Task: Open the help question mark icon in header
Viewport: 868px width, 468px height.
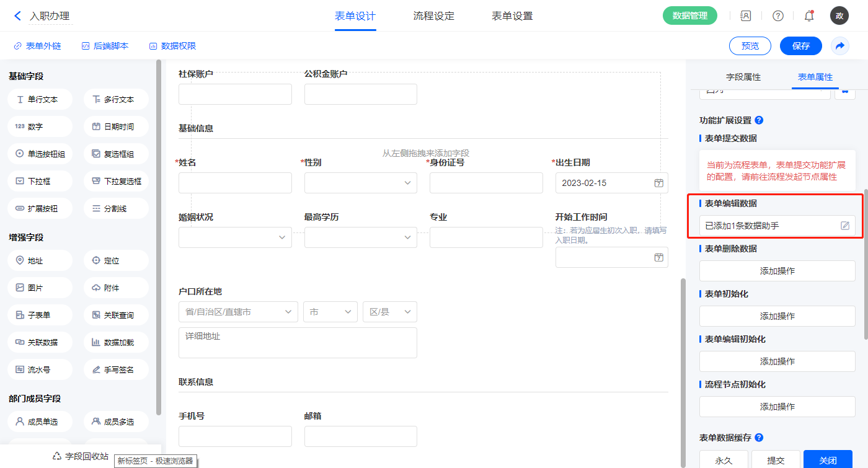Action: [777, 16]
